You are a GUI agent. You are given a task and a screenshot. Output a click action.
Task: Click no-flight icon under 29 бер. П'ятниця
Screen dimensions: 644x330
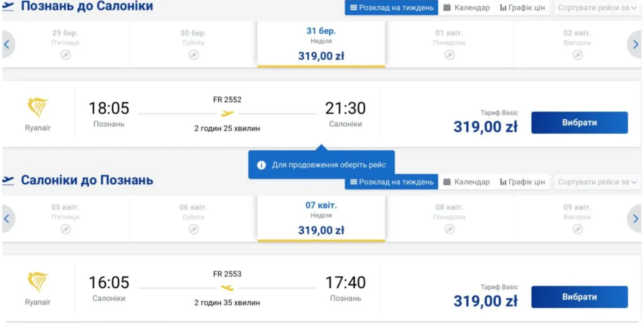click(x=66, y=55)
